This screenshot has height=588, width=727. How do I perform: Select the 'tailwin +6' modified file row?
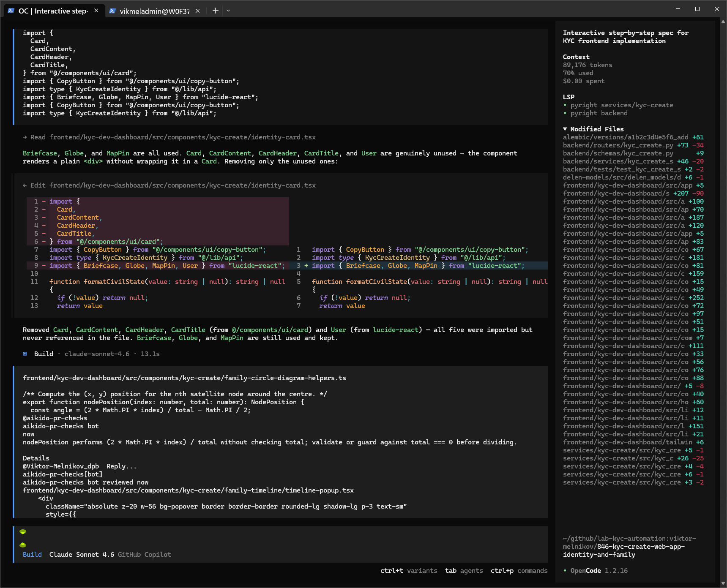(633, 442)
